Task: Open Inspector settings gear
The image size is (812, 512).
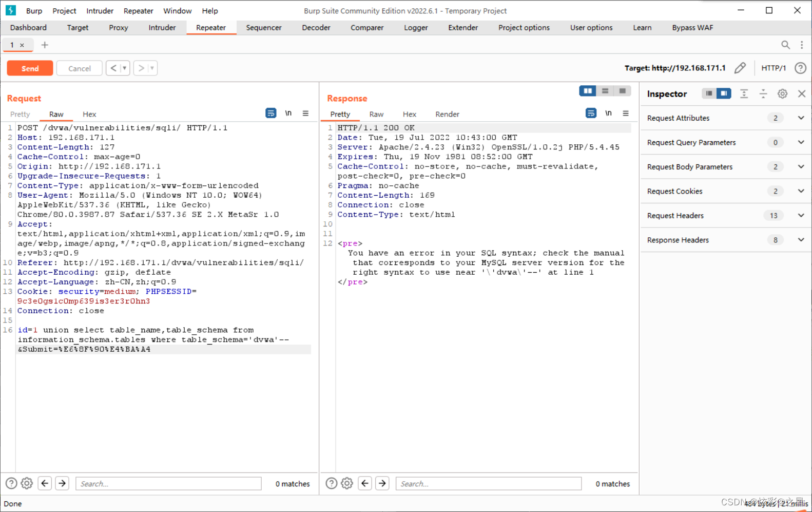Action: pyautogui.click(x=782, y=93)
